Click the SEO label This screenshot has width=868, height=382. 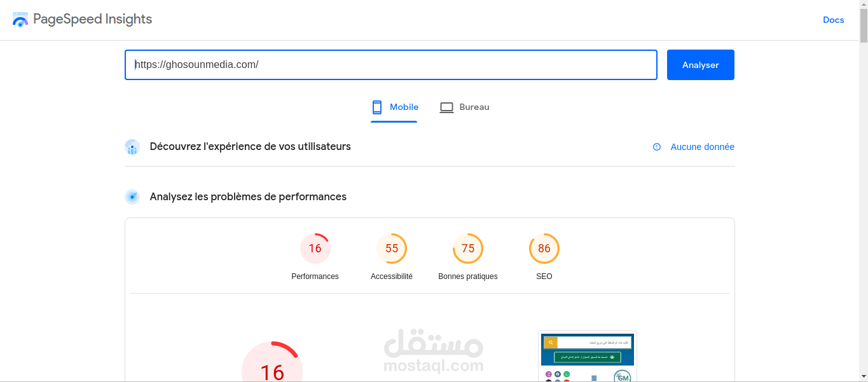tap(544, 276)
